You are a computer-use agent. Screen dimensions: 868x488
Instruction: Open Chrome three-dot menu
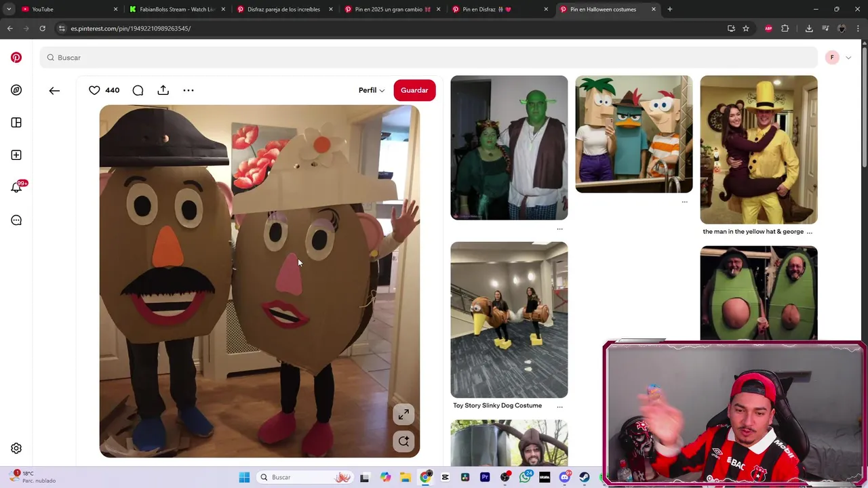coord(858,28)
